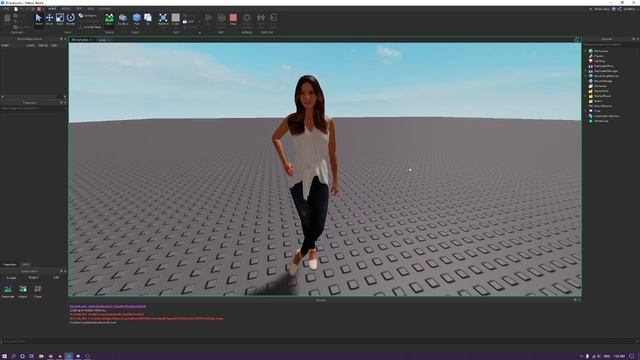Open the Part type dropdown arrow

(136, 28)
